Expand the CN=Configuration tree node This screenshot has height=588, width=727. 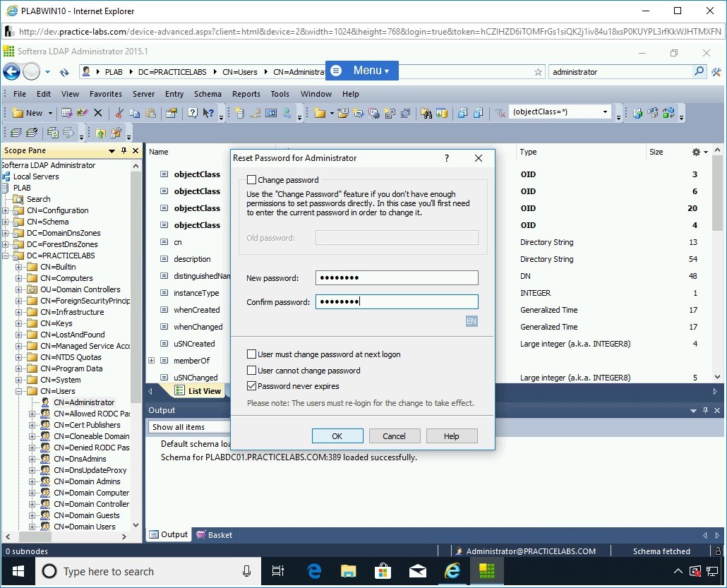(6, 210)
